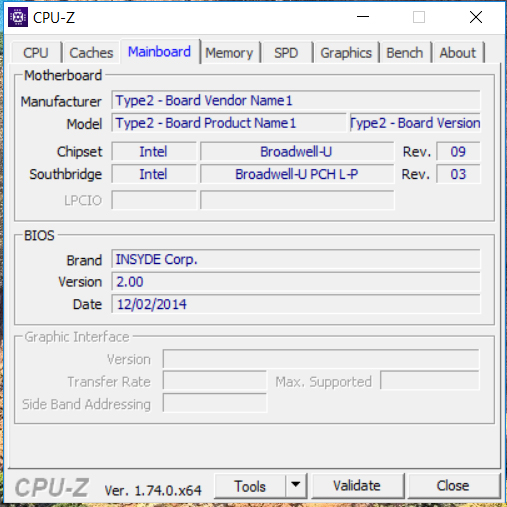Click the BIOS Date field
The width and height of the screenshot is (507, 507).
coord(296,304)
